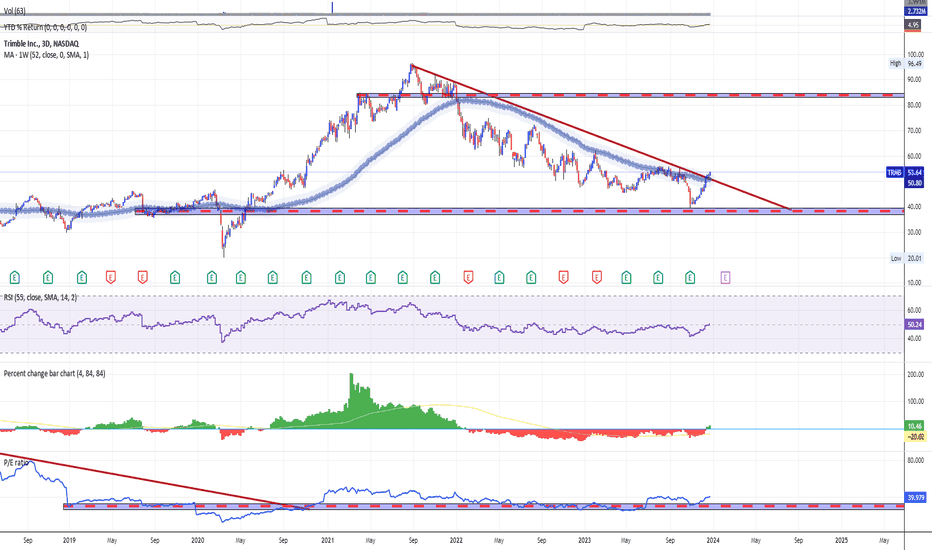
Task: Select the YTD % Return indicator legend
Action: 45,27
